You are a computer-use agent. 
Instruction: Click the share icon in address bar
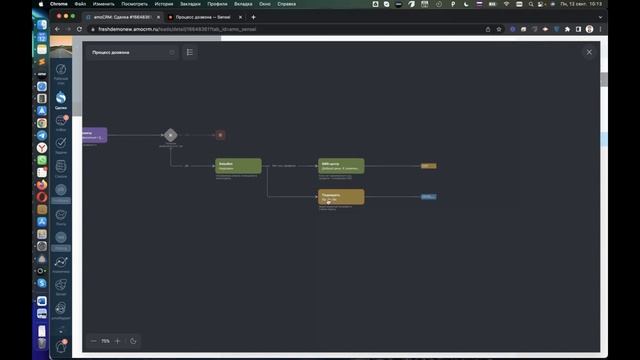[488, 29]
